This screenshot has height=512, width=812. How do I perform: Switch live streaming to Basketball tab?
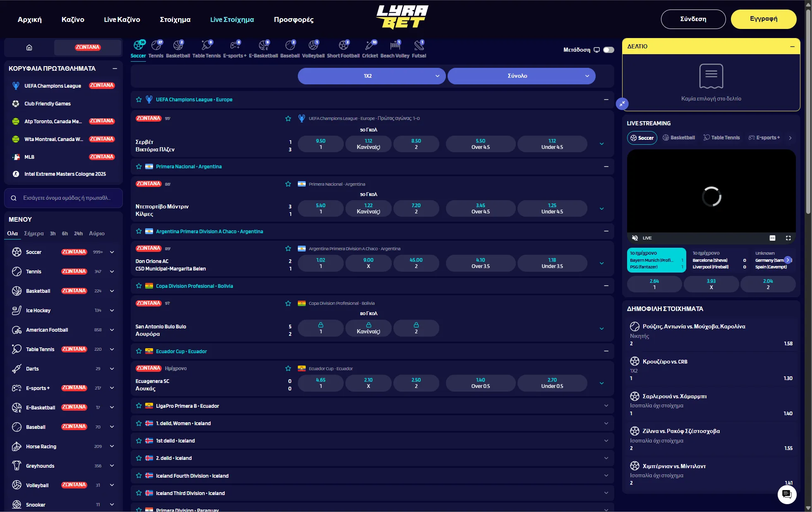[679, 138]
